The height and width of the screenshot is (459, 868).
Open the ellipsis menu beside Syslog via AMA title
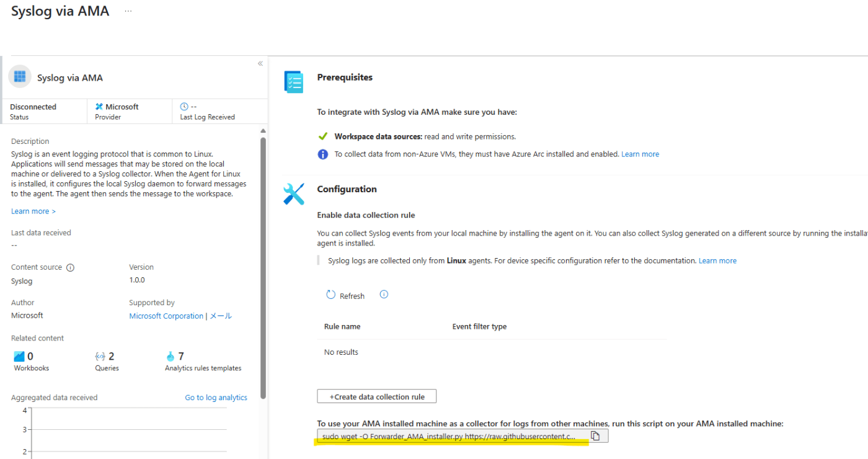pyautogui.click(x=128, y=11)
